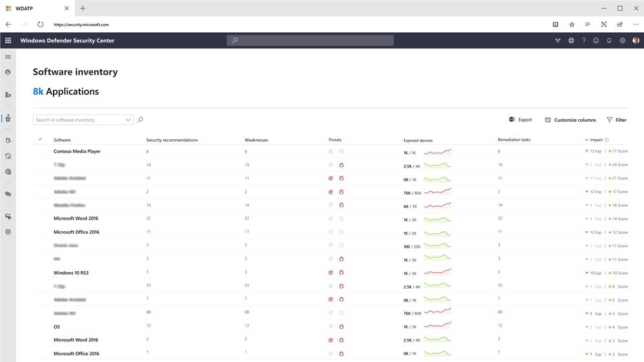
Task: Click the browser address bar URL
Action: (x=81, y=24)
